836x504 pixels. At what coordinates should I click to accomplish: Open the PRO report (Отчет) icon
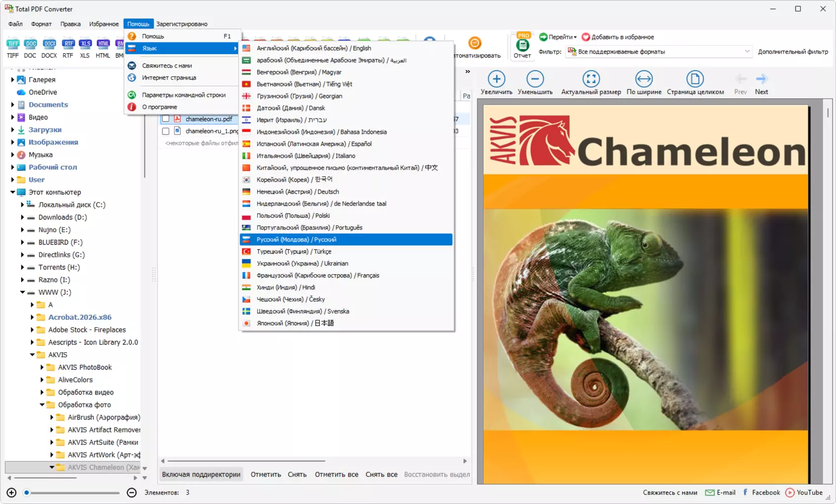click(x=522, y=45)
